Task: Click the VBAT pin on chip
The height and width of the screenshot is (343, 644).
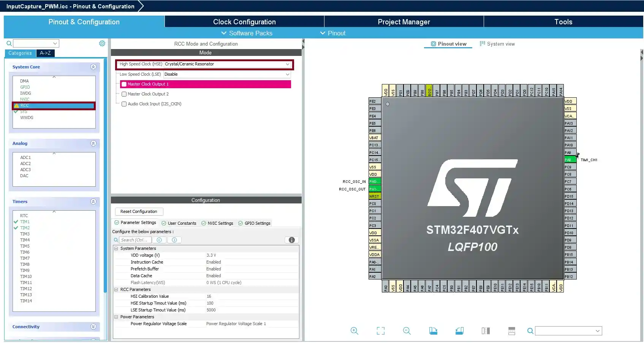Action: click(x=375, y=138)
